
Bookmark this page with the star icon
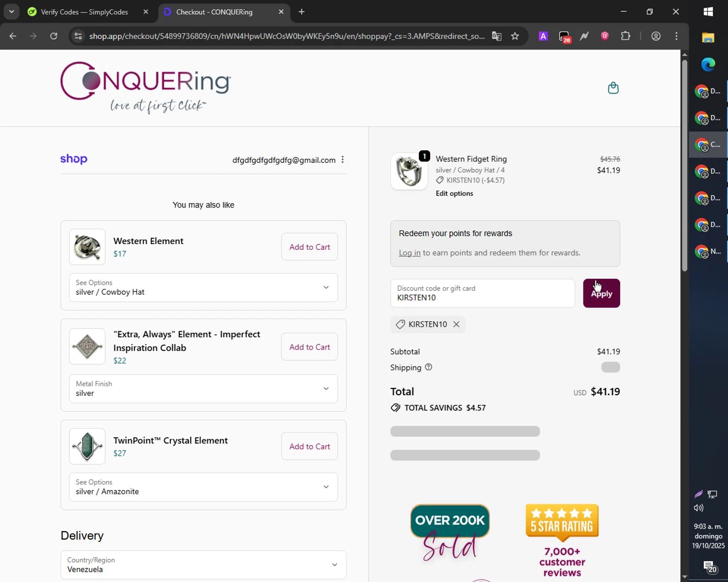515,36
